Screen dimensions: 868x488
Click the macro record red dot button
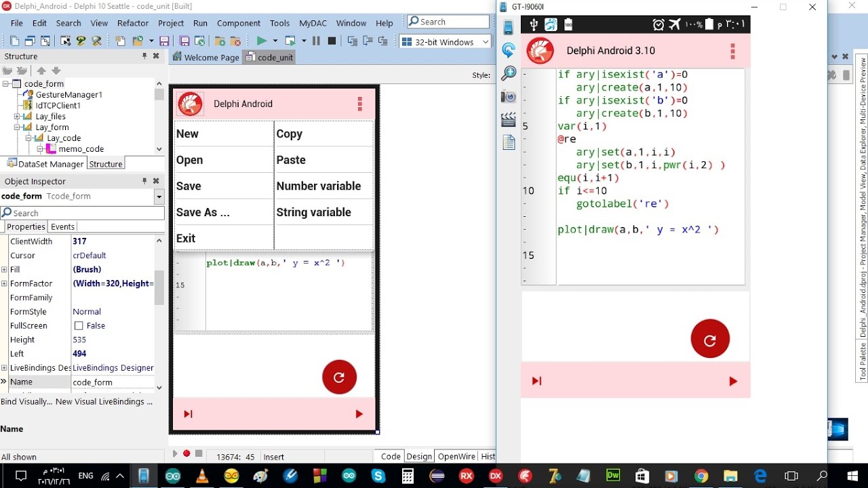186,453
